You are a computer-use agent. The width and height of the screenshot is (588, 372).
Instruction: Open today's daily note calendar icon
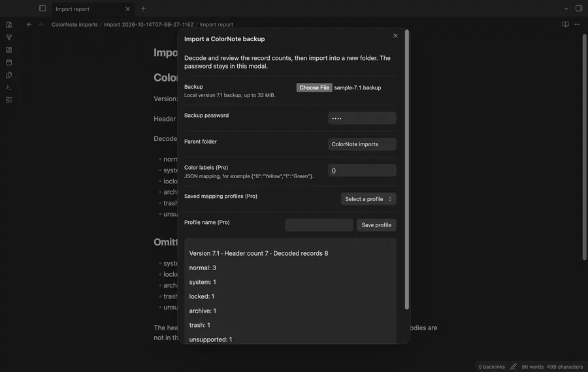coord(9,62)
